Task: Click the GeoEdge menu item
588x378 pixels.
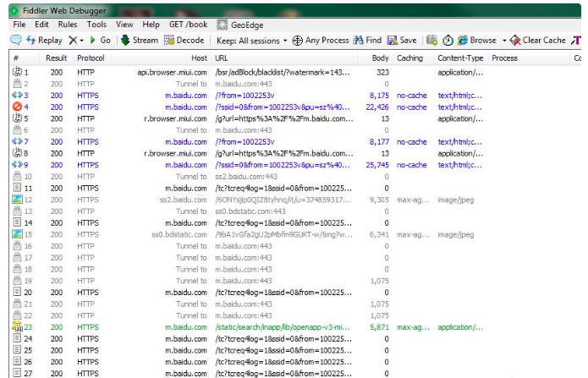Action: (x=240, y=25)
